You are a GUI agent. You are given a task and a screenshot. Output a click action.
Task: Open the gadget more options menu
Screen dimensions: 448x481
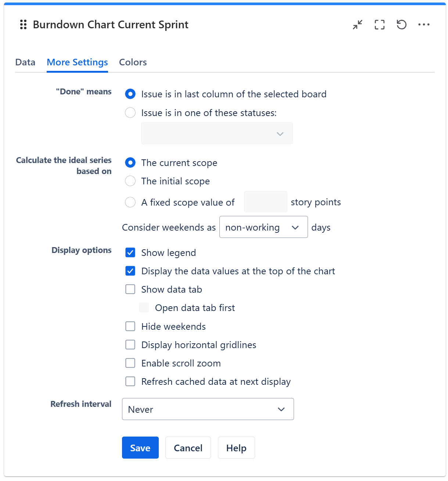[x=423, y=25]
